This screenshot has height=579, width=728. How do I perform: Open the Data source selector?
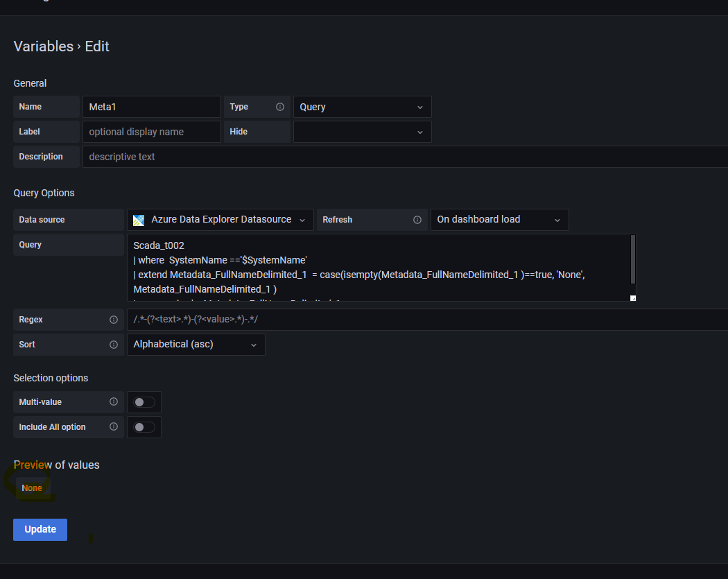[x=220, y=219]
